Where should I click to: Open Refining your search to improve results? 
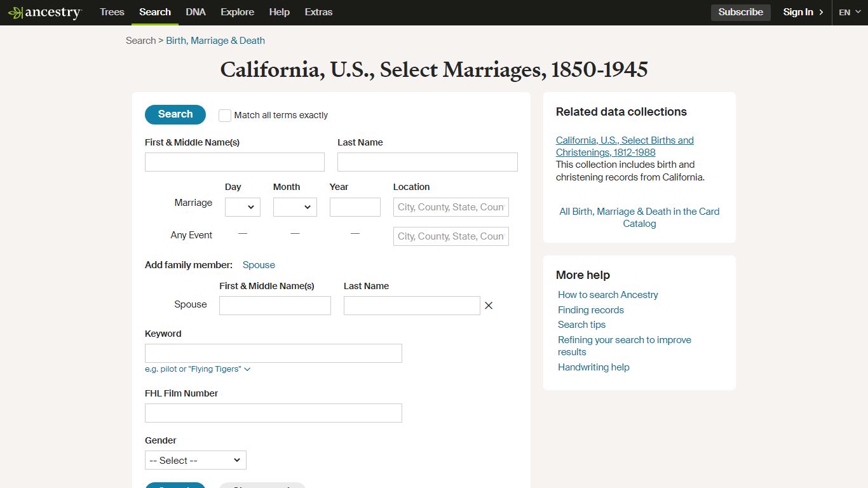point(625,346)
